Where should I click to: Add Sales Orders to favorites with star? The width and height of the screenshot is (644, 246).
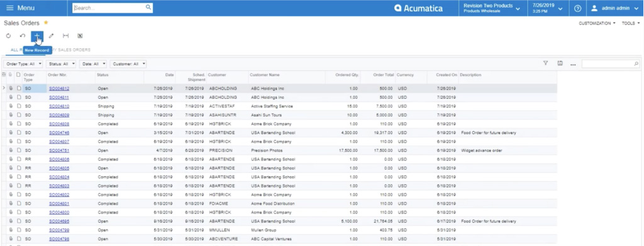click(x=46, y=23)
